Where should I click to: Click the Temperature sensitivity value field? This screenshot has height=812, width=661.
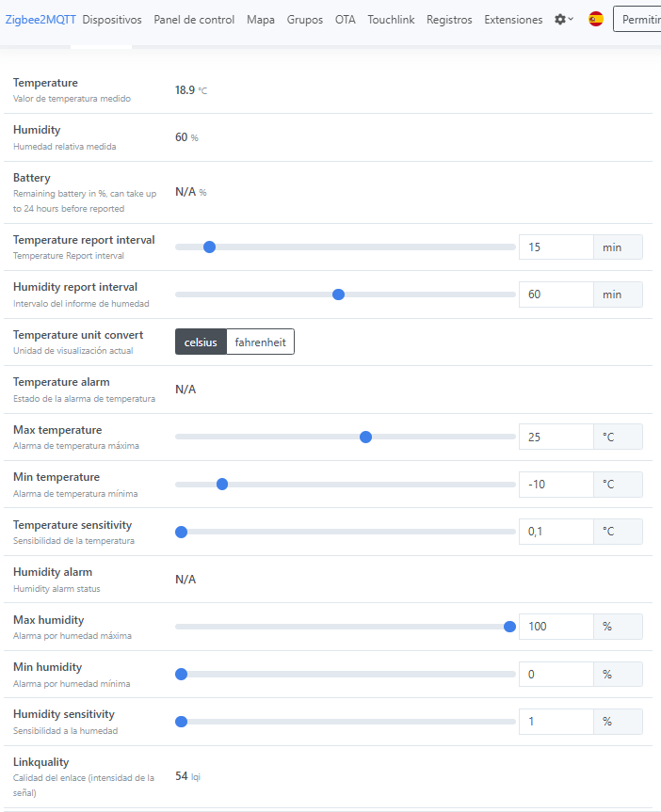pyautogui.click(x=556, y=532)
